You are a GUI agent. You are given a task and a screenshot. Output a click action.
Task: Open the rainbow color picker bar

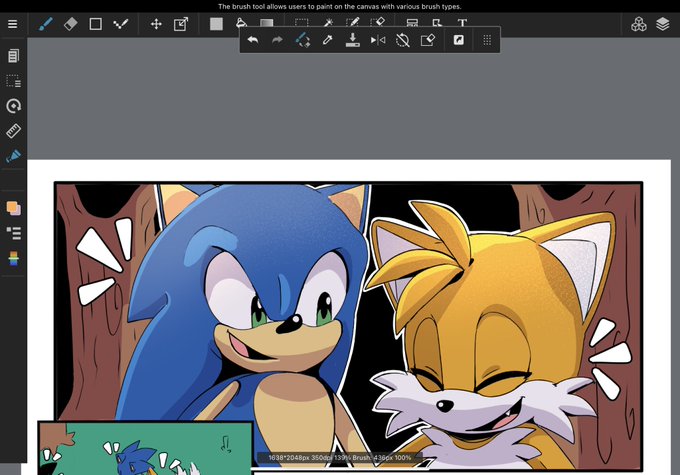[x=13, y=259]
